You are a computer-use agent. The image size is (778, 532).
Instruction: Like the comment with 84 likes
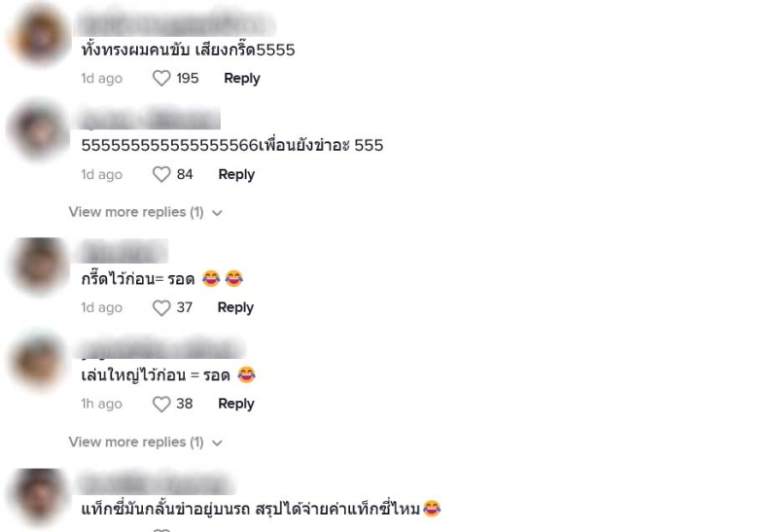(x=161, y=175)
